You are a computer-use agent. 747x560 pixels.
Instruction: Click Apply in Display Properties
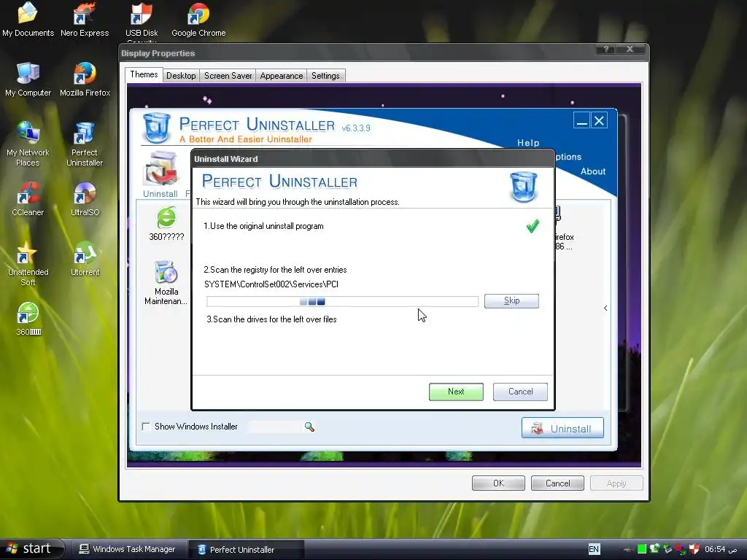click(616, 483)
